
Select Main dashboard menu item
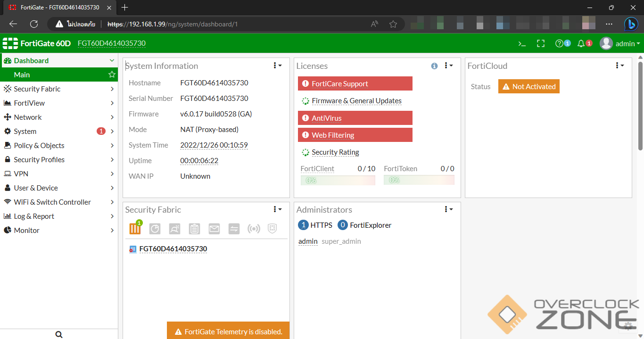[59, 74]
